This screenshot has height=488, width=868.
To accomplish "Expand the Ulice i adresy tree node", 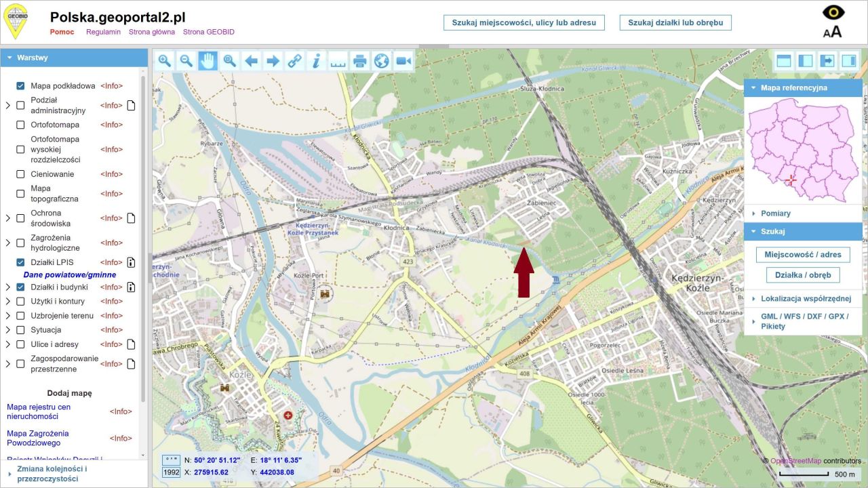I will (x=8, y=344).
